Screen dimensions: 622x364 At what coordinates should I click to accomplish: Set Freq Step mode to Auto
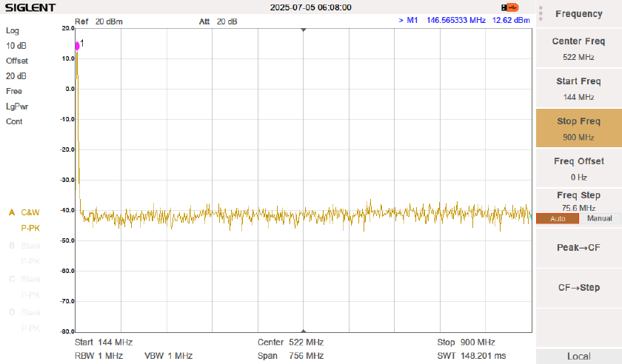point(558,219)
